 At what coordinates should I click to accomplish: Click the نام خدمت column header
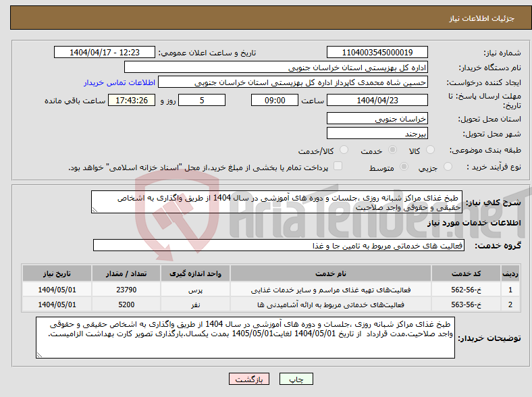(331, 273)
